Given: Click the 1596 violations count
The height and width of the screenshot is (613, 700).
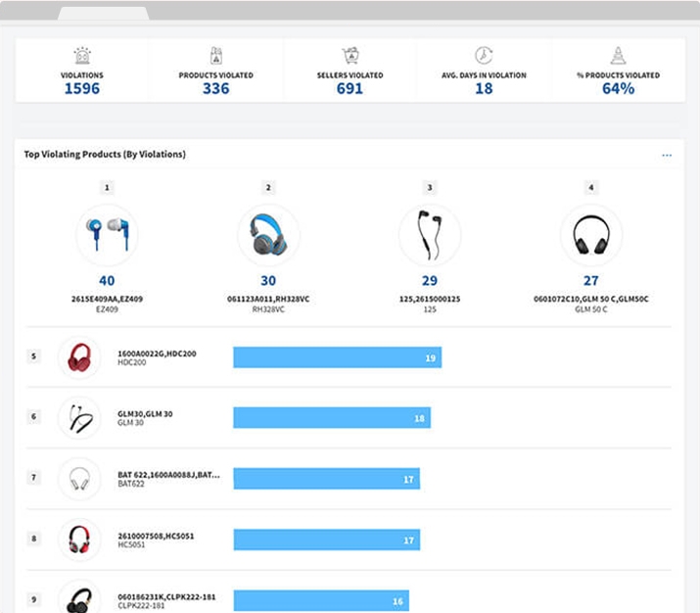Looking at the screenshot, I should (x=82, y=88).
